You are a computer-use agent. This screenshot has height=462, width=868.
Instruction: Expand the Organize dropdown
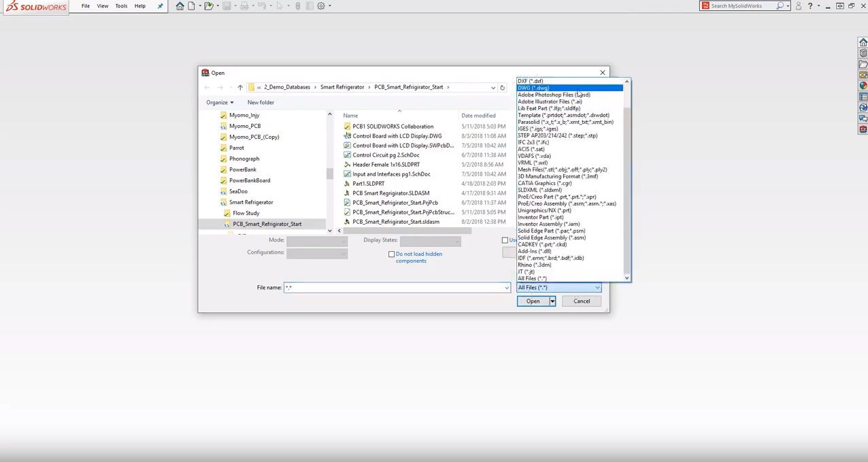(x=220, y=103)
